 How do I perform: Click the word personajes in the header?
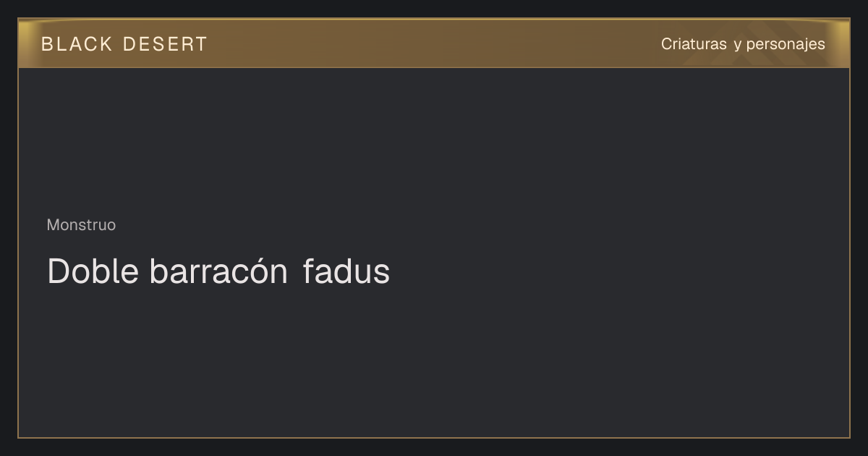point(786,45)
